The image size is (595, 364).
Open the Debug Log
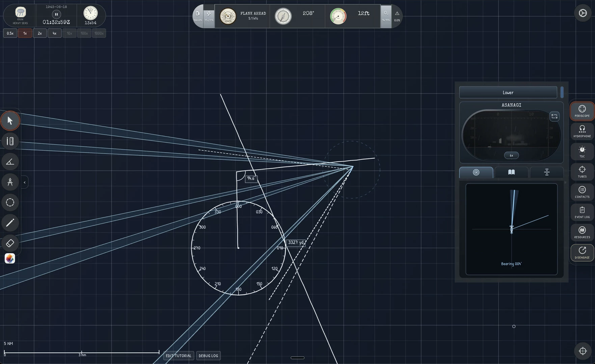tap(208, 356)
